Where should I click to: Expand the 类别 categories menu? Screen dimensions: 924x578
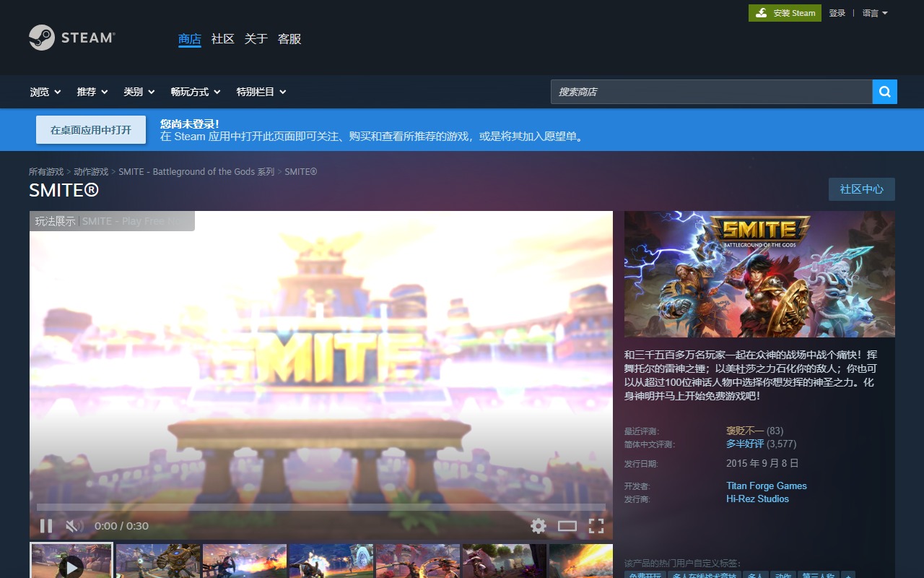pyautogui.click(x=139, y=92)
